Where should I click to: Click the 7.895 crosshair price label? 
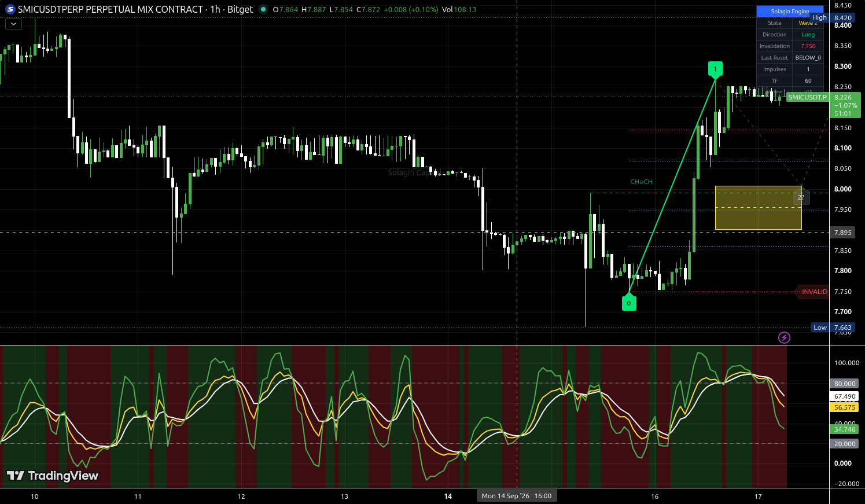click(842, 233)
